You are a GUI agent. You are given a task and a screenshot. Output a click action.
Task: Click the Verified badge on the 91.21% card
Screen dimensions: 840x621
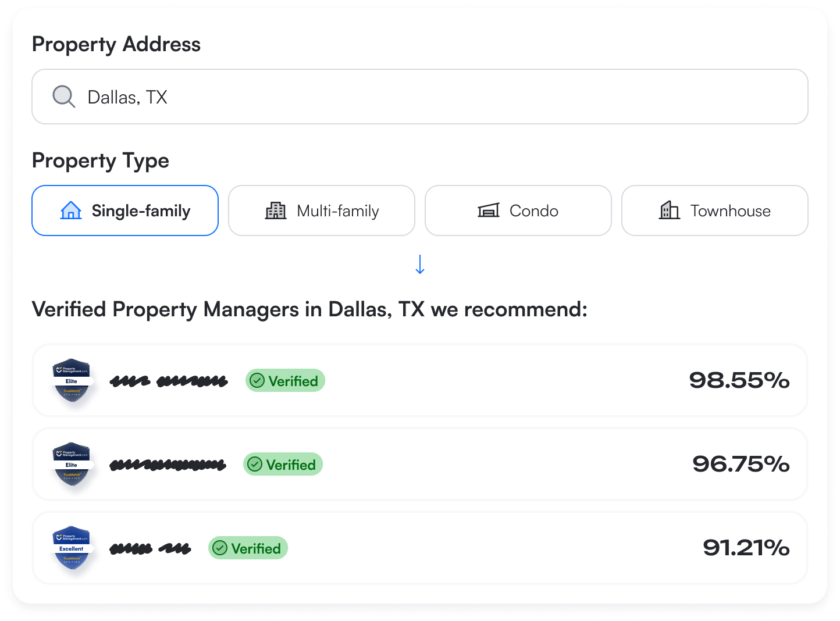click(x=248, y=547)
